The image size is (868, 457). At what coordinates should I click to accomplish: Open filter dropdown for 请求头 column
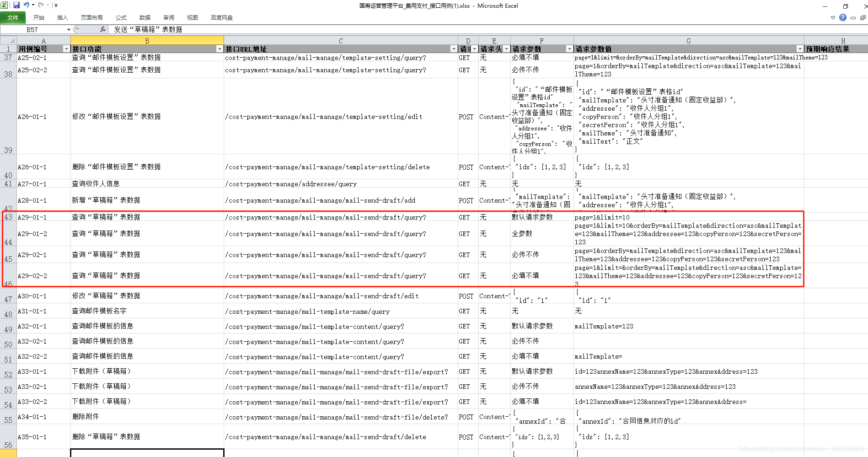(506, 49)
